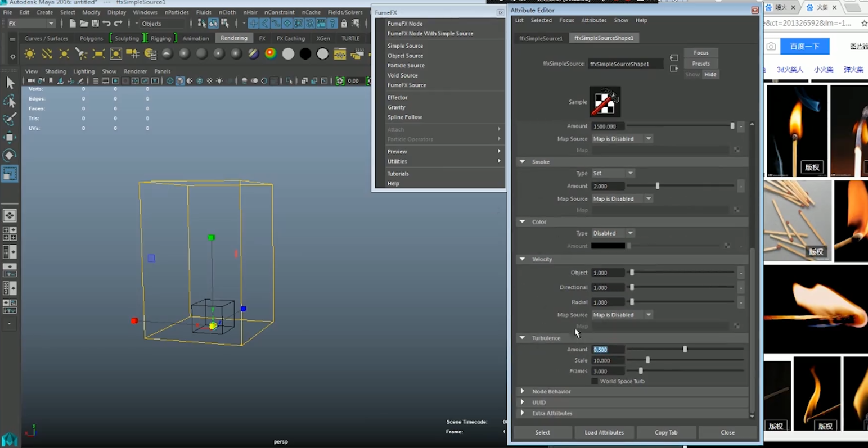Open Smoke Map Source dropdown
This screenshot has width=868, height=448.
(622, 199)
